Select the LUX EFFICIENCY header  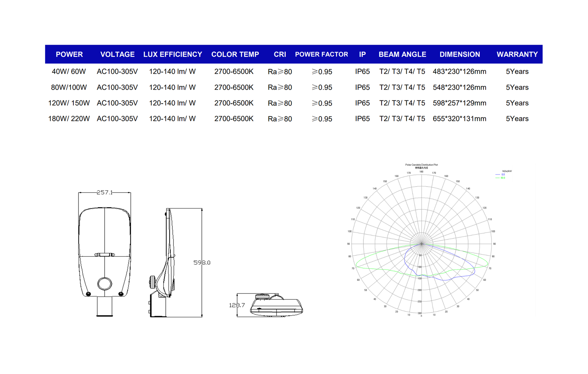tap(173, 54)
